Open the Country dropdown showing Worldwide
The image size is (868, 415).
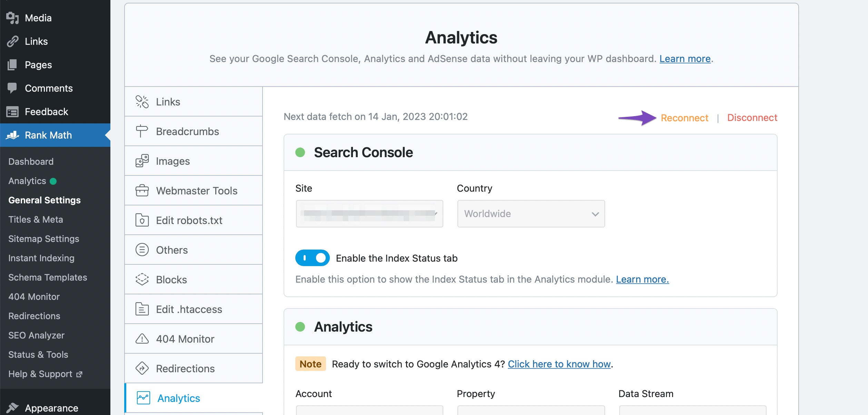tap(531, 214)
